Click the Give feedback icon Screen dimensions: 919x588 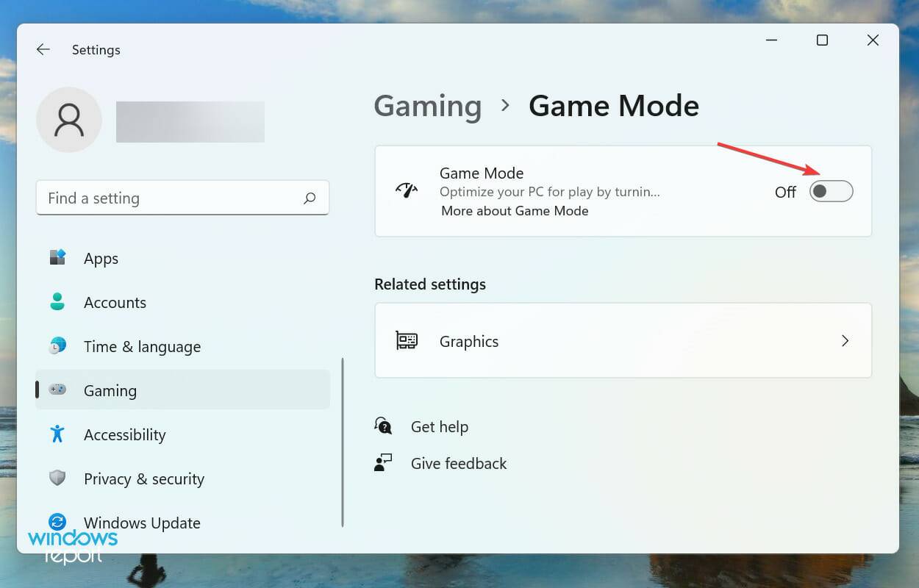point(383,462)
